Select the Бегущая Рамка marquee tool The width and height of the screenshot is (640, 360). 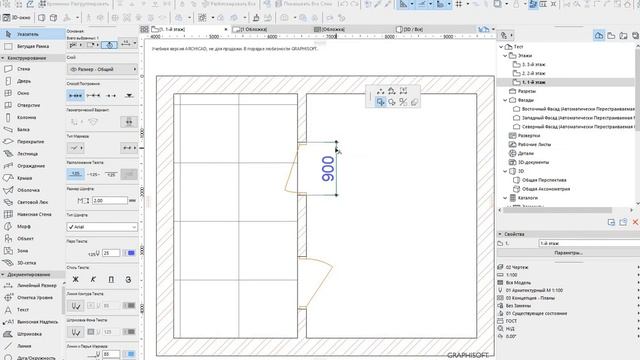coord(33,47)
